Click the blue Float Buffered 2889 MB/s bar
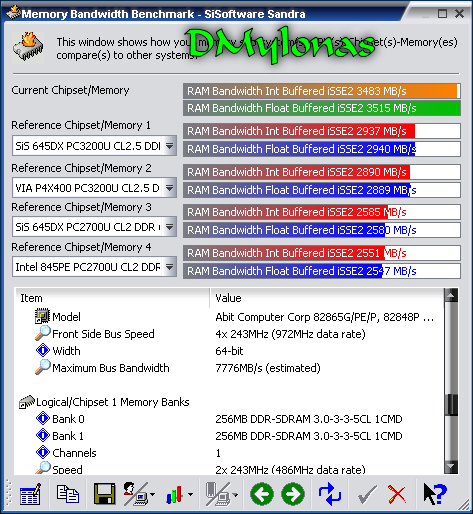Screen dimensions: 473x514 coord(322,190)
